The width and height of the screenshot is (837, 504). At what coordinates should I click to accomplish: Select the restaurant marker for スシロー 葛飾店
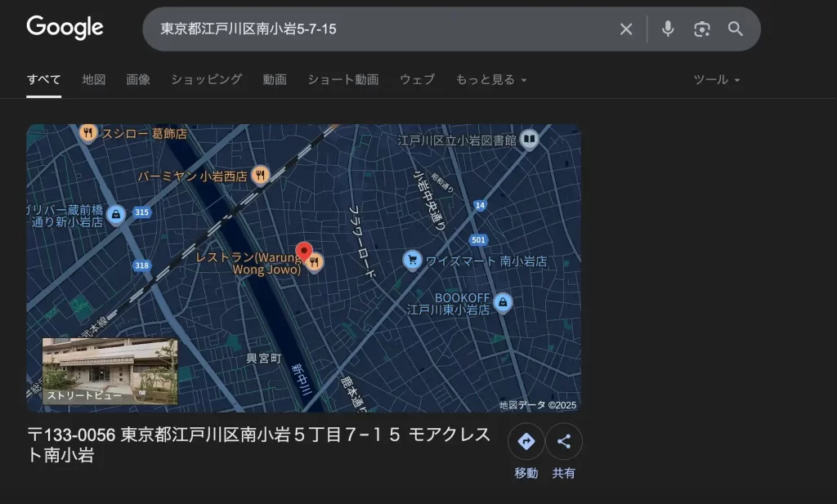tap(87, 132)
